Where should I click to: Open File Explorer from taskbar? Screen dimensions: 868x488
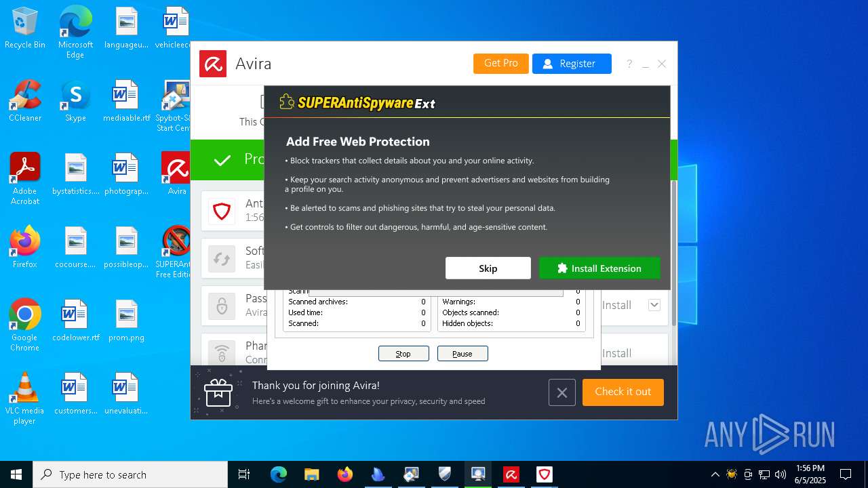point(311,474)
